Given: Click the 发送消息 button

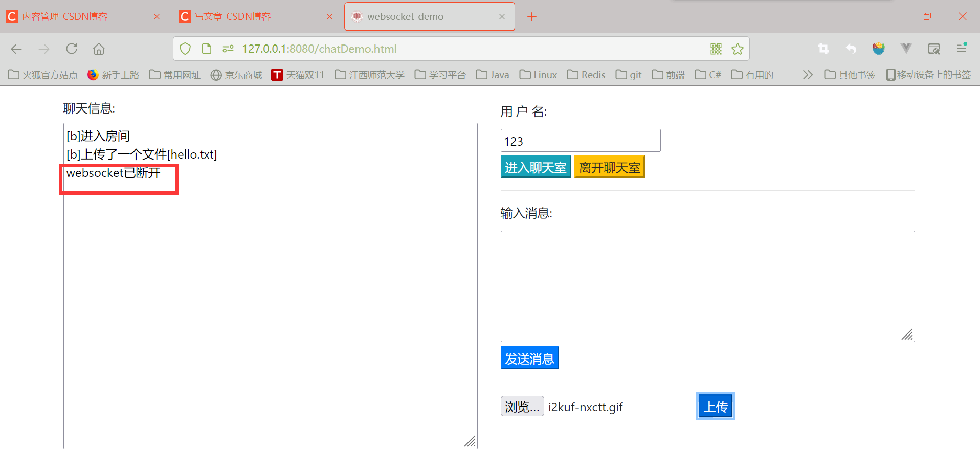Looking at the screenshot, I should click(x=529, y=358).
